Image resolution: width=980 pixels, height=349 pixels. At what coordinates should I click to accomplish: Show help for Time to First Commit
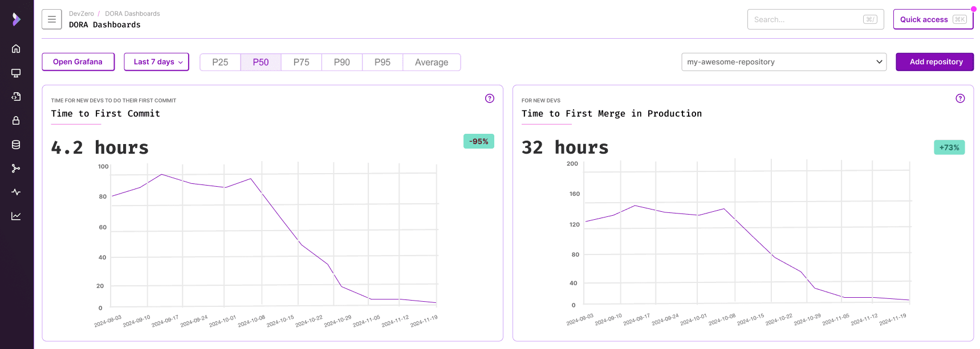point(489,98)
